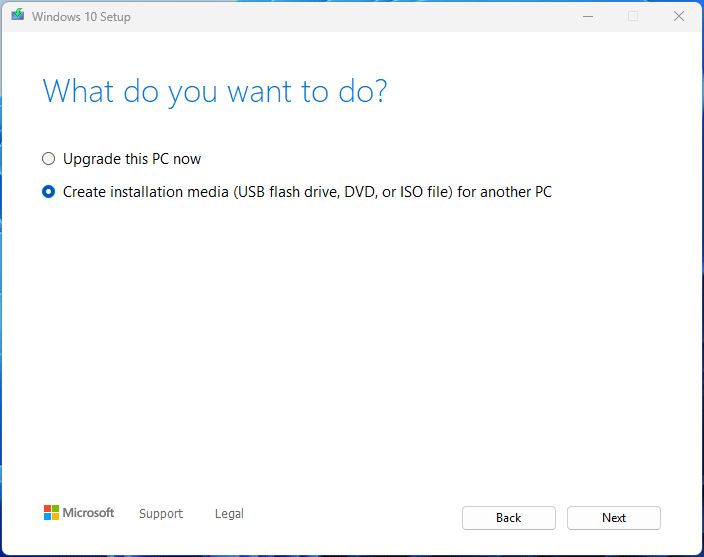Open the Legal link
Viewport: 704px width, 557px height.
229,513
